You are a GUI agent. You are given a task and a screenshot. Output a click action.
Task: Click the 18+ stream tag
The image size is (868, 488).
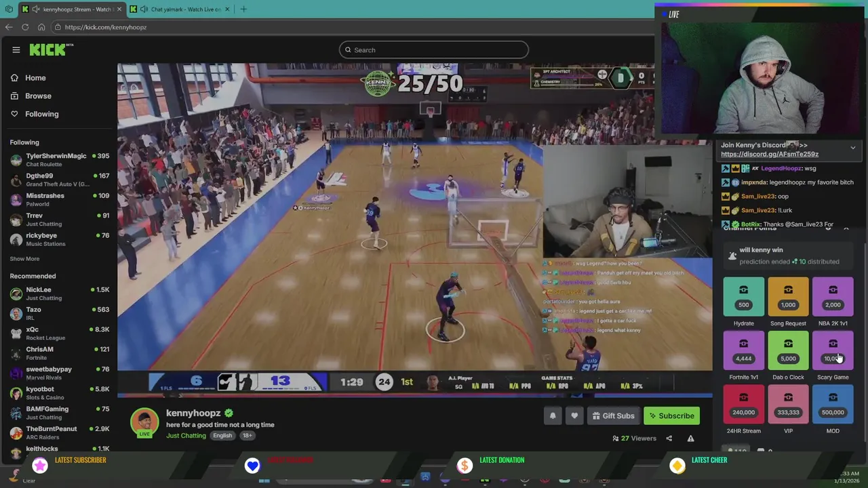[x=247, y=436]
